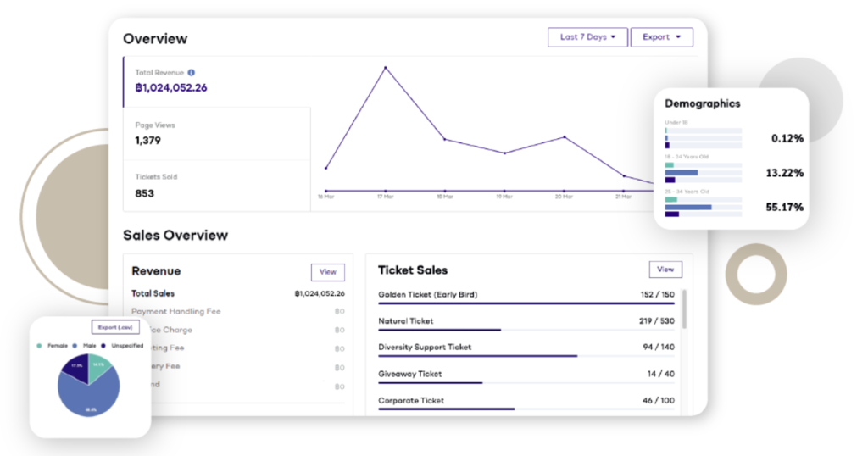The width and height of the screenshot is (868, 456).
Task: Click the dropdown arrow on Export
Action: 678,37
